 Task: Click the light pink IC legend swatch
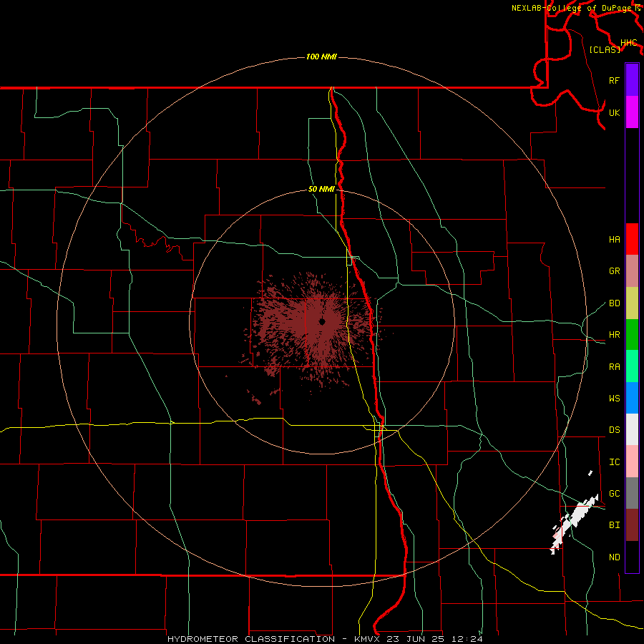632,462
